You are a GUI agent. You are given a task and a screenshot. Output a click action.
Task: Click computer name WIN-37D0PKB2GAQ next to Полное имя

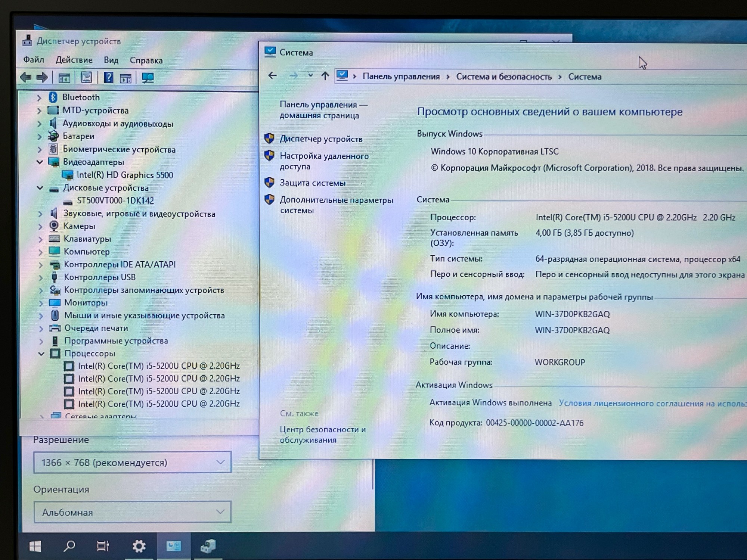point(572,330)
